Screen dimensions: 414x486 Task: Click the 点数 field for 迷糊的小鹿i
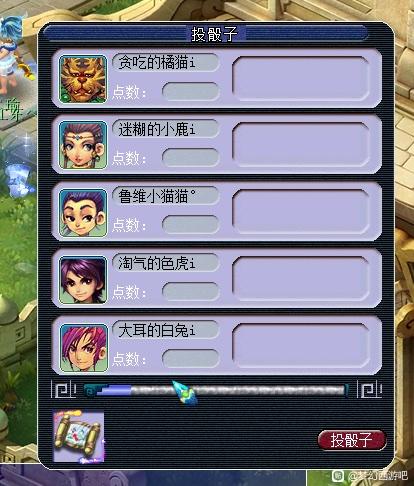(x=191, y=157)
